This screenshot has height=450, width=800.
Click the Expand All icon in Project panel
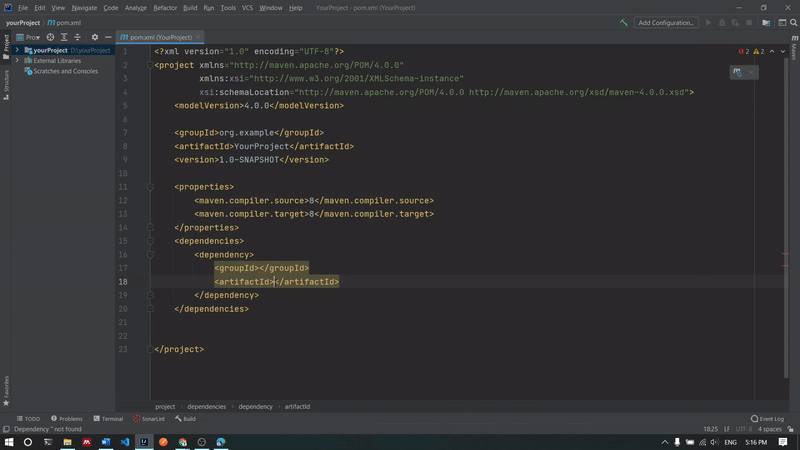pyautogui.click(x=64, y=37)
